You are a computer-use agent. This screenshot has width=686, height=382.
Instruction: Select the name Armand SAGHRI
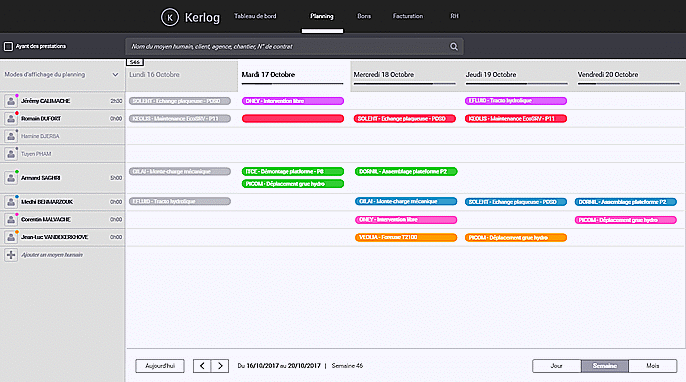(x=41, y=178)
